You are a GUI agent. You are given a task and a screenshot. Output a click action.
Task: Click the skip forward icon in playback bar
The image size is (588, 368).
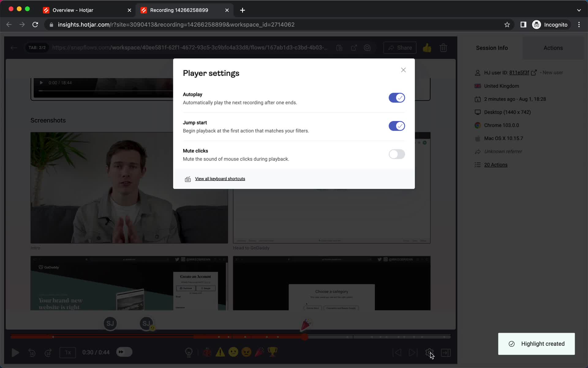pyautogui.click(x=48, y=352)
